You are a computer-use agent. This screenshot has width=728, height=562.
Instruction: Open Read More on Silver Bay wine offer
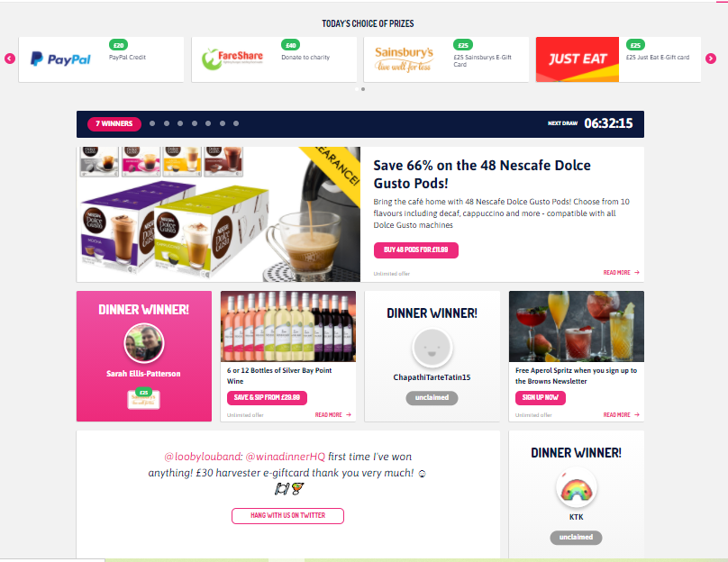tap(332, 415)
